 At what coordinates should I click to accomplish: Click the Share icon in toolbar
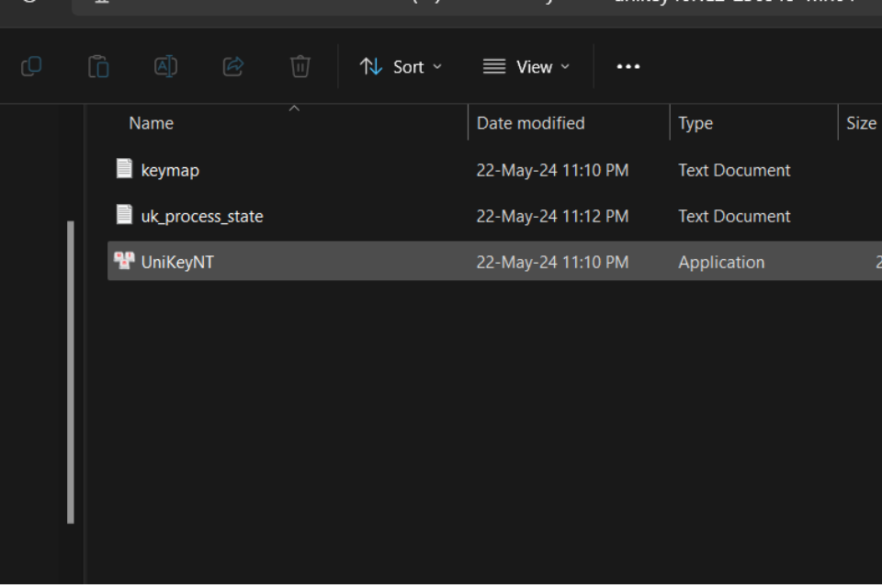pos(233,66)
